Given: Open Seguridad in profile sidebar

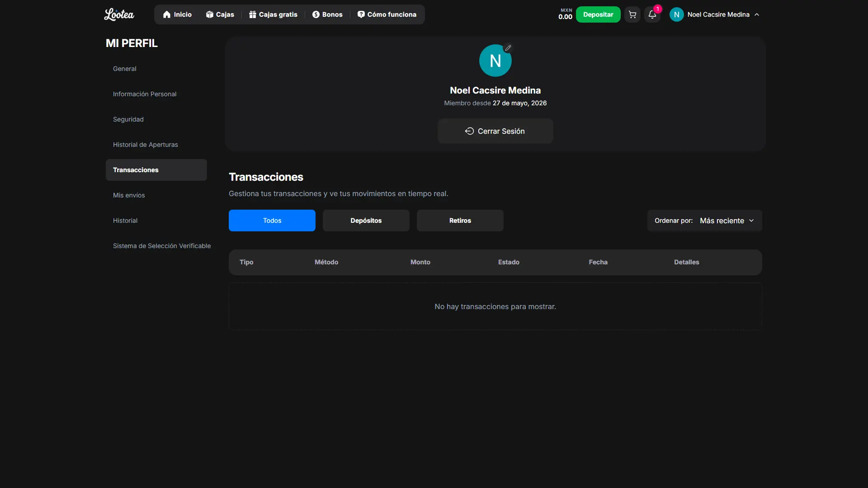Looking at the screenshot, I should coord(156,119).
